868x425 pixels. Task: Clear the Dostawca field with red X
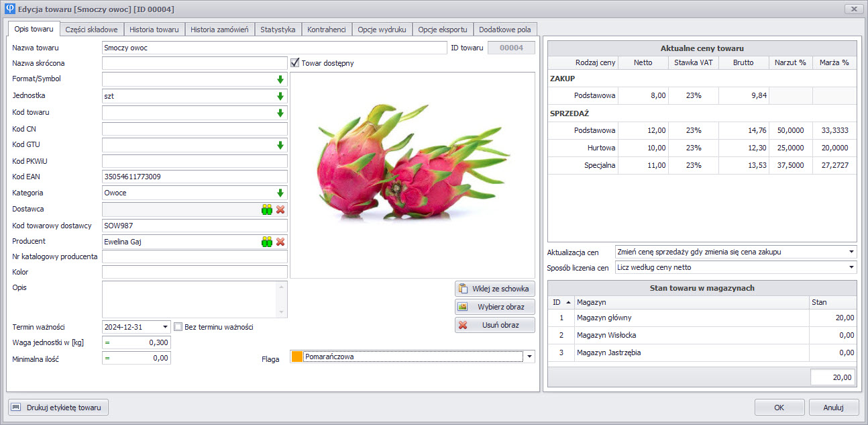(x=280, y=209)
